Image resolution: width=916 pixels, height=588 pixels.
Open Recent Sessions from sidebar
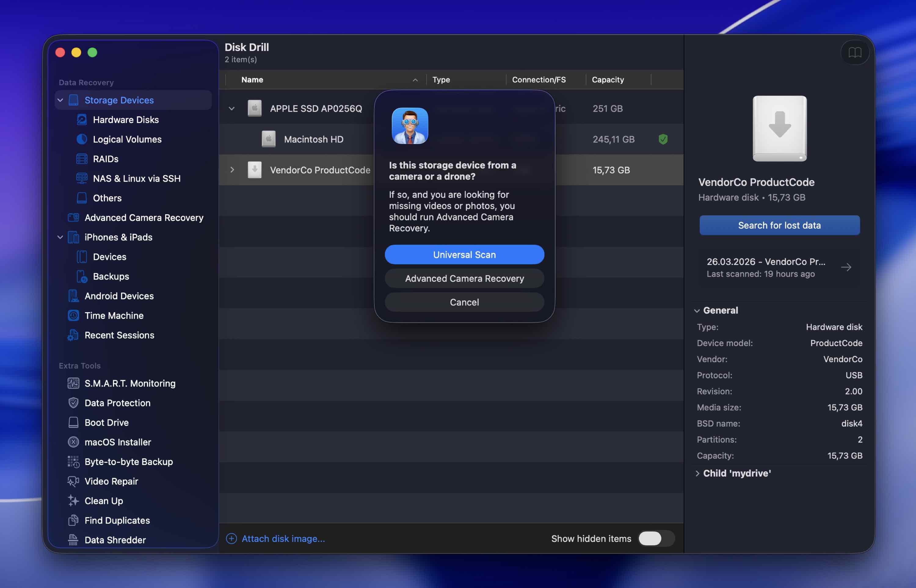tap(120, 335)
